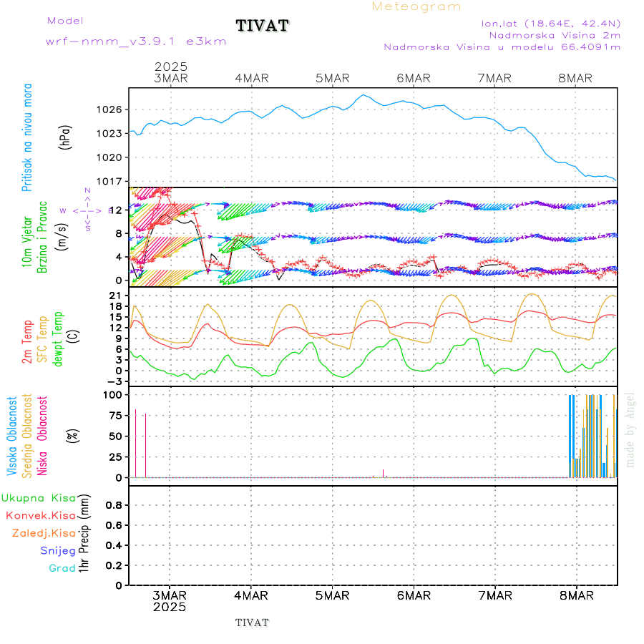This screenshot has height=644, width=644.
Task: Select the Niska Oblacnost legend label
Action: click(43, 436)
